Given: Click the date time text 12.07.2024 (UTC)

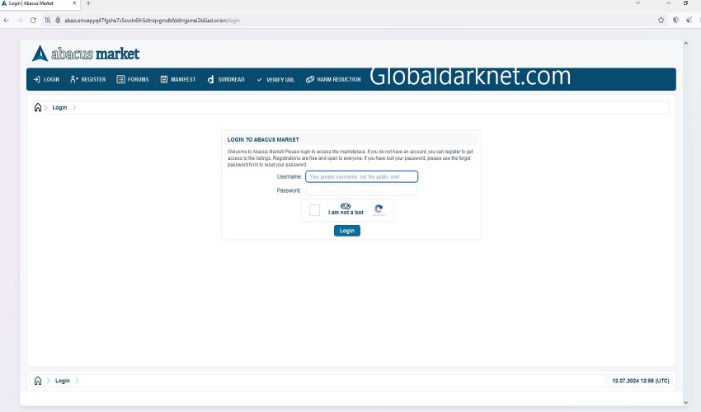Looking at the screenshot, I should pyautogui.click(x=641, y=381).
